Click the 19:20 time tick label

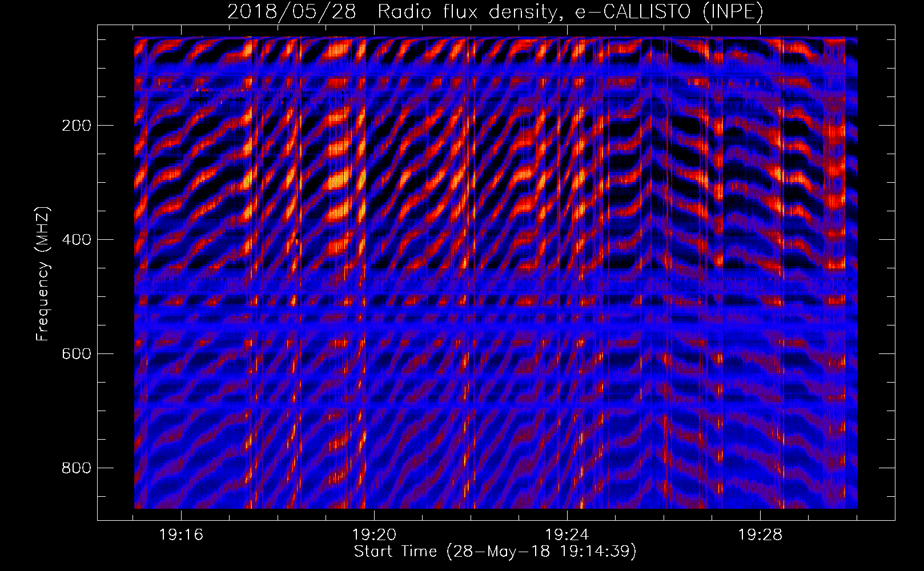tap(374, 535)
